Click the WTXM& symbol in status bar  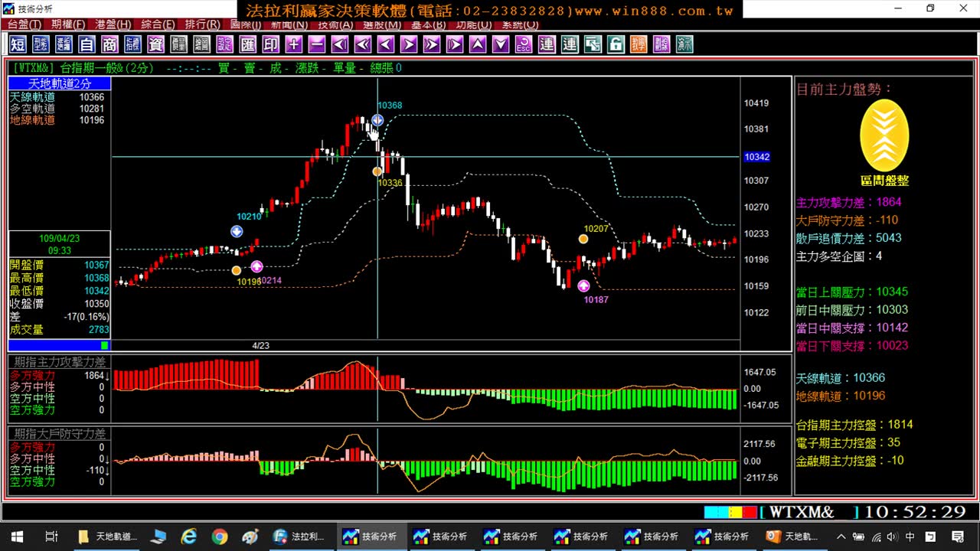pos(801,512)
